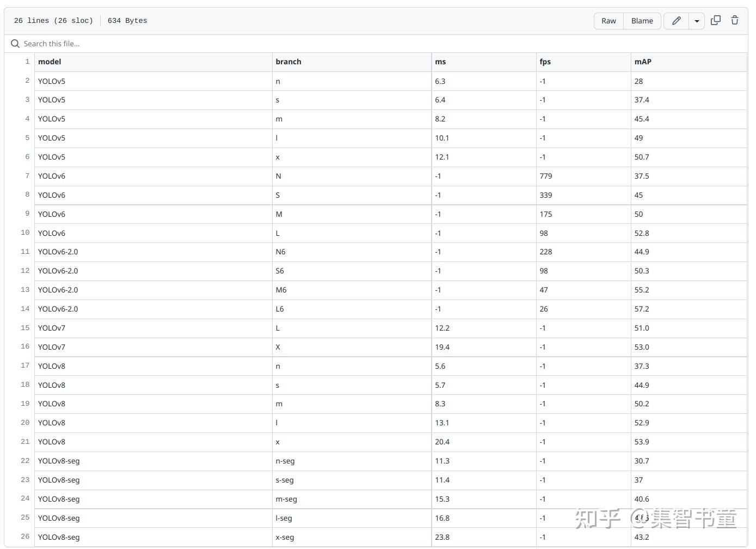Click the fps value "228"

click(546, 252)
